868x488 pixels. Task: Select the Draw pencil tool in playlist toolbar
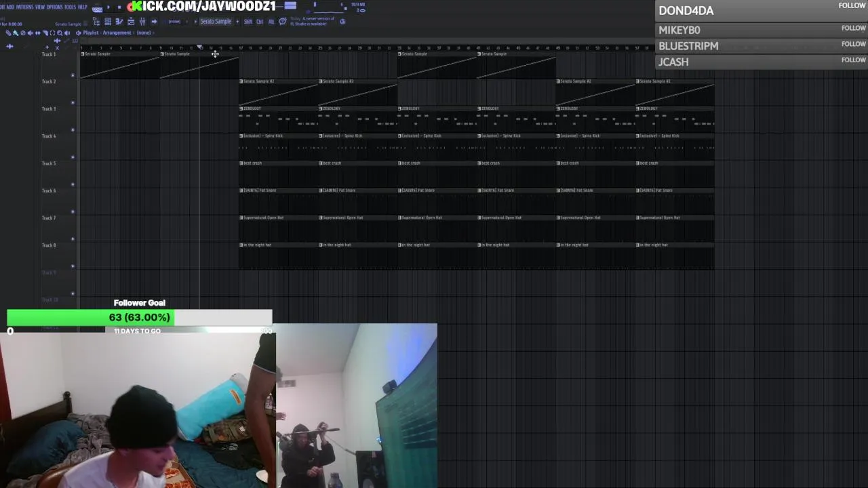[x=8, y=33]
